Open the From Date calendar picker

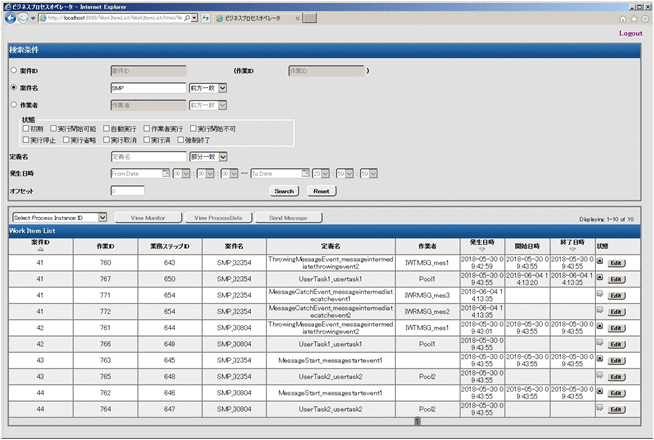point(166,173)
